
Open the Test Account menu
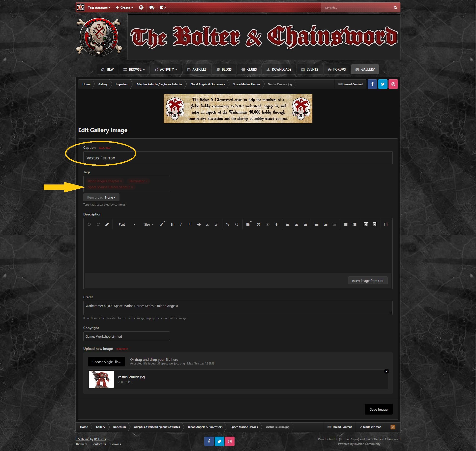coord(99,8)
